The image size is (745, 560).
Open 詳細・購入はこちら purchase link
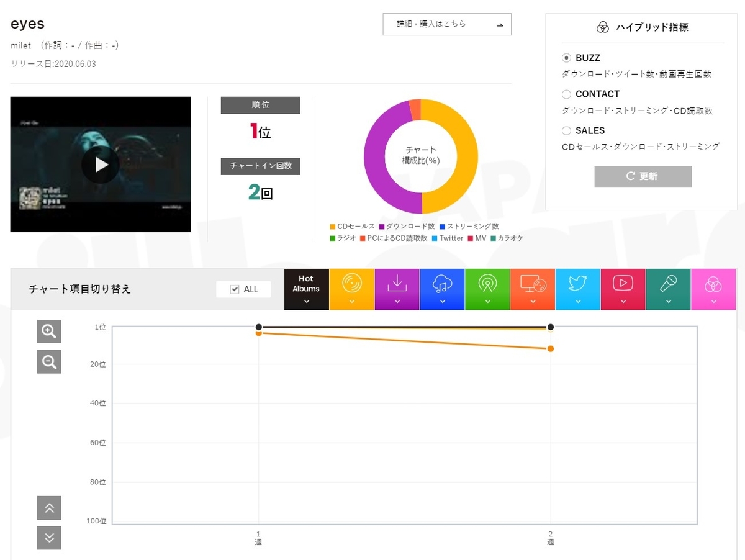coord(447,24)
